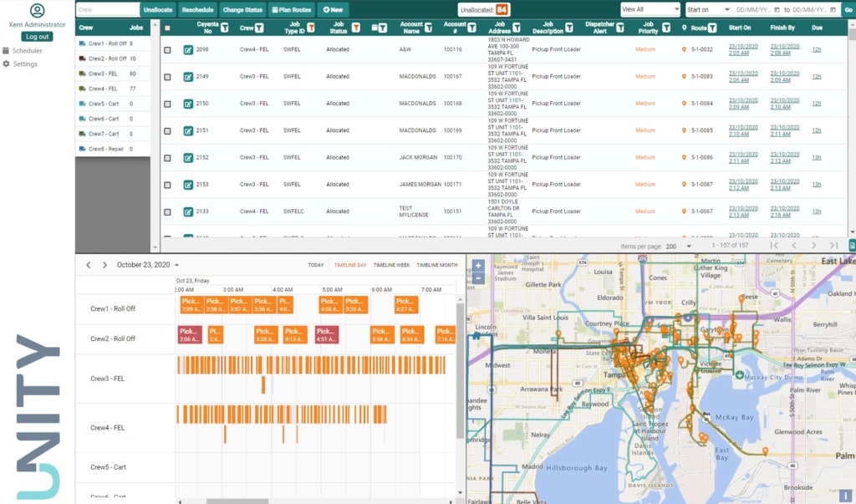Switch to Timeline Week view
856x504 pixels.
click(x=391, y=265)
